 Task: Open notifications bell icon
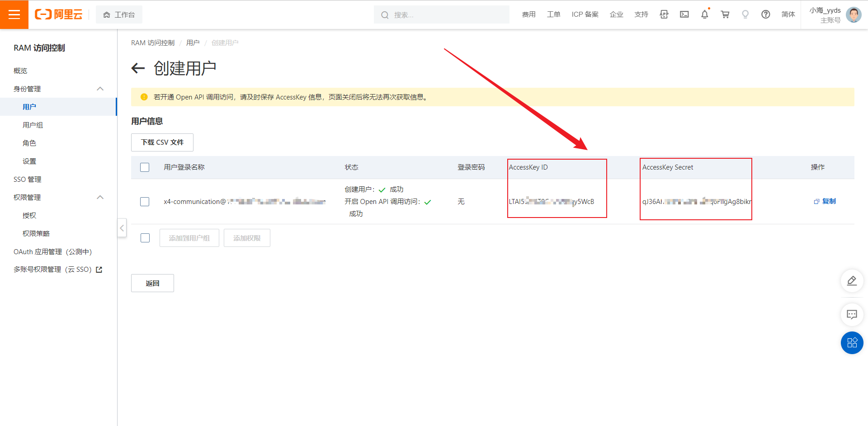tap(705, 14)
